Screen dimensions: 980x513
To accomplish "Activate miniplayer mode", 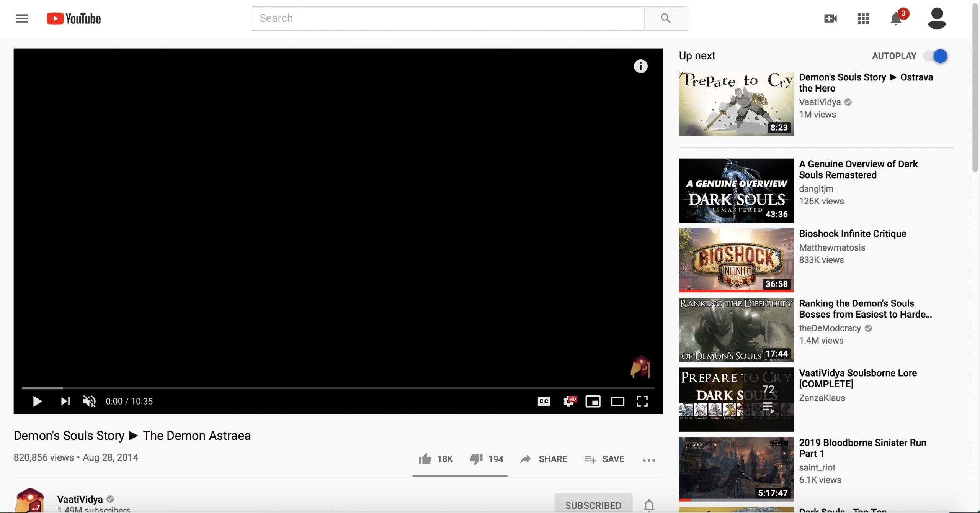I will tap(593, 401).
